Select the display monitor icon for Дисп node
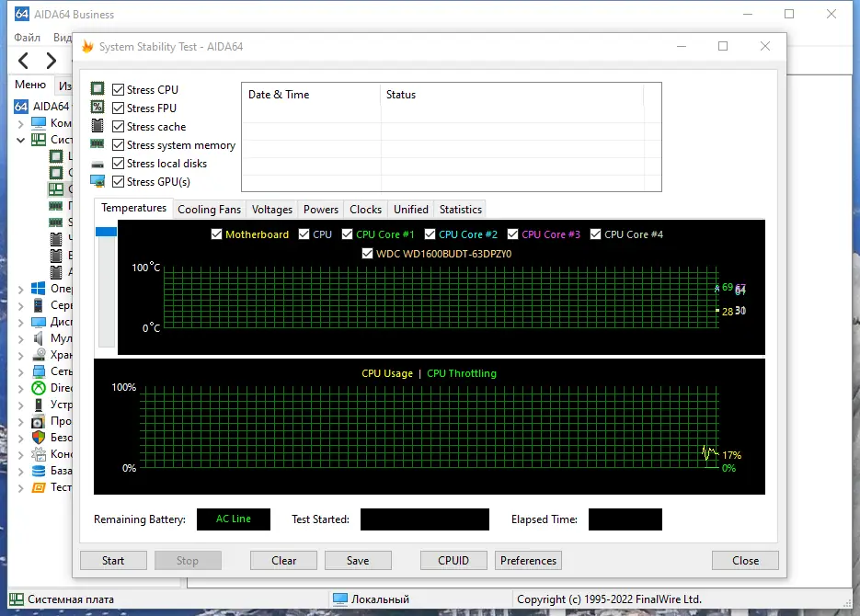This screenshot has width=860, height=616. click(x=39, y=322)
